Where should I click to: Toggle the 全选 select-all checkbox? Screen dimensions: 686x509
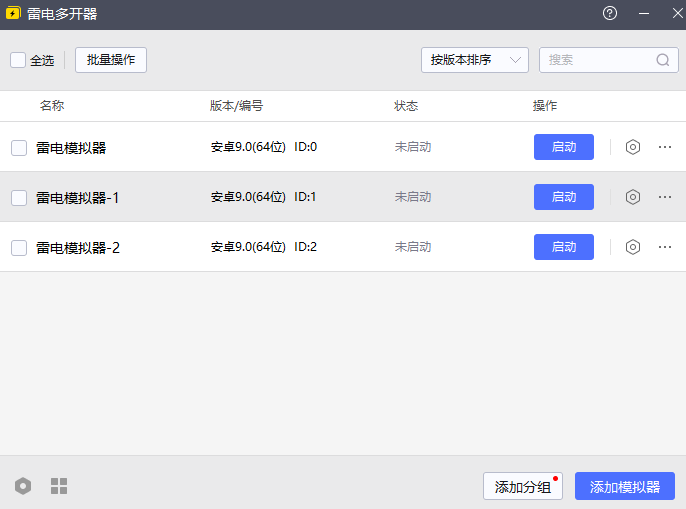click(18, 60)
